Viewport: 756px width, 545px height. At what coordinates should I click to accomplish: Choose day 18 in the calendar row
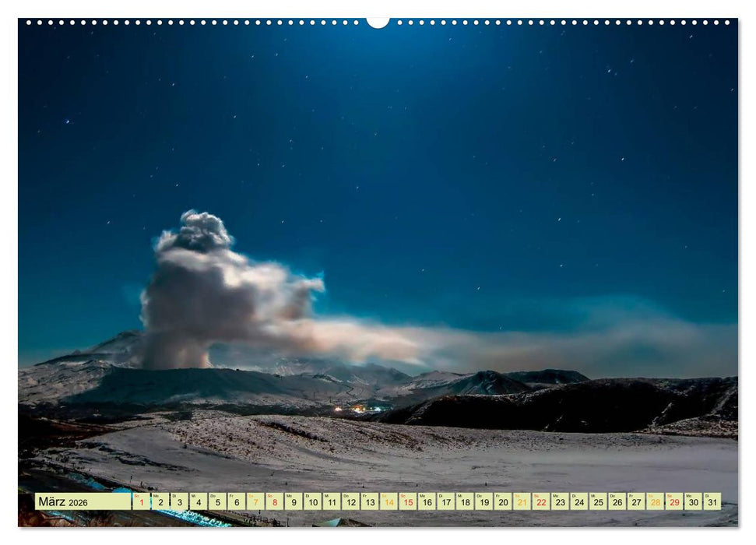465,501
